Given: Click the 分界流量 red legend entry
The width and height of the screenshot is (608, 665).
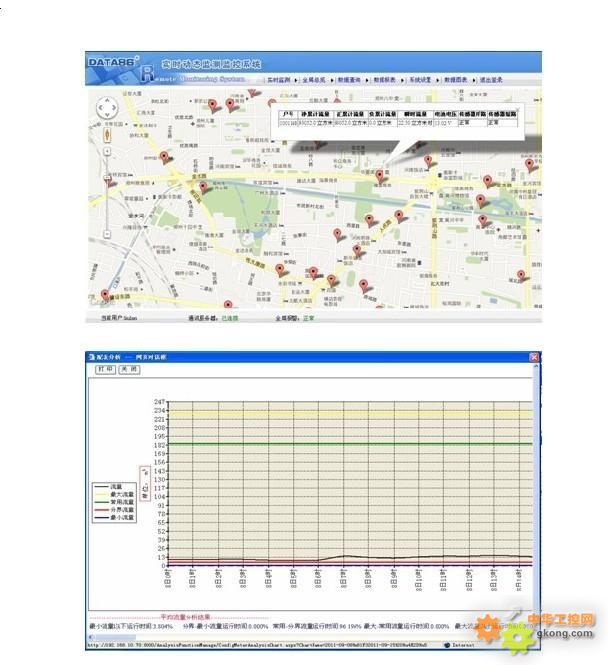Looking at the screenshot, I should point(113,510).
